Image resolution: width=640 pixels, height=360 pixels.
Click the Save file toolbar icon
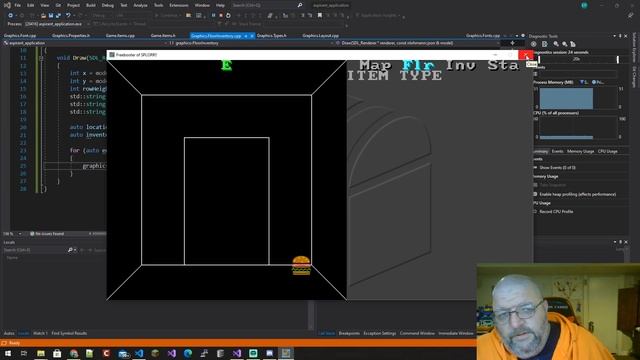51,16
